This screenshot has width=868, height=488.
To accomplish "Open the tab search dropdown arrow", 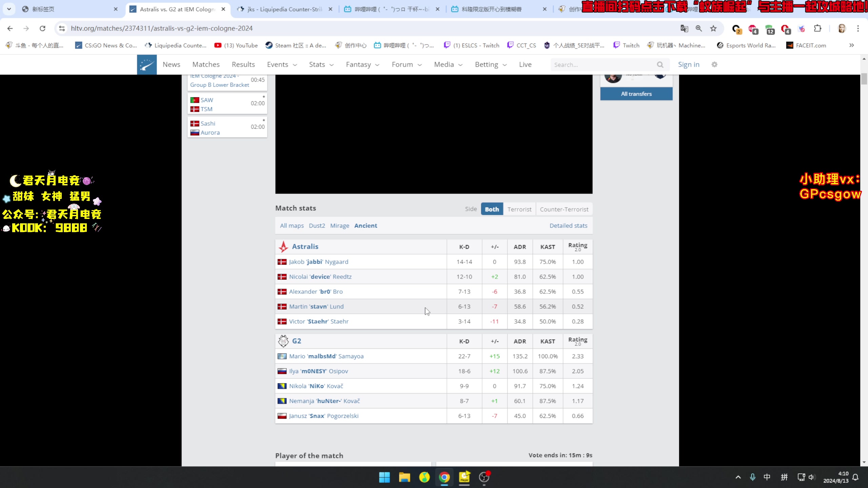I will (9, 9).
